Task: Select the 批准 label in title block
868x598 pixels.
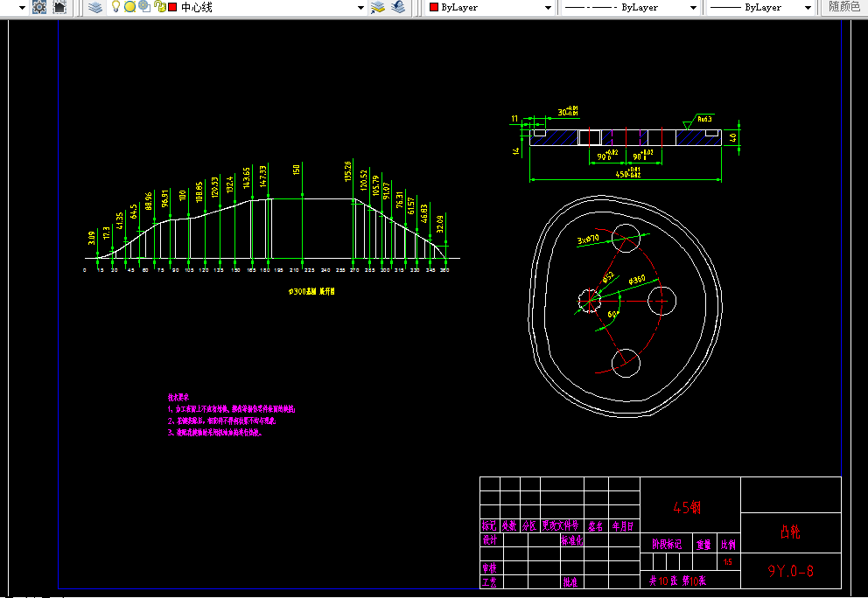Action: (570, 582)
